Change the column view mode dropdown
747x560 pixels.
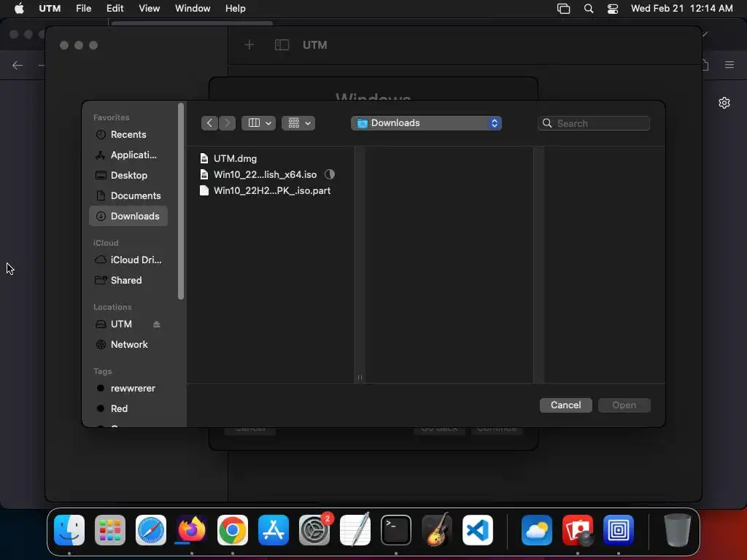click(x=259, y=123)
